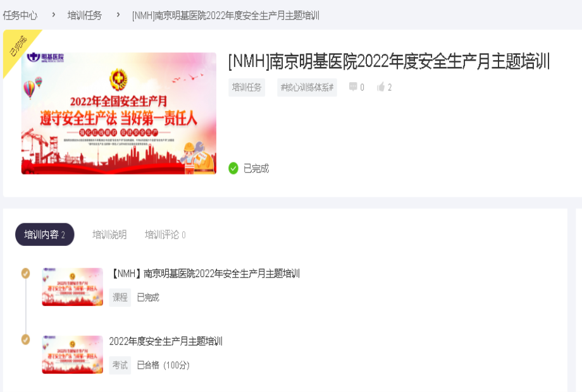582x392 pixels.
Task: Select the 培训内容 tab
Action: [x=44, y=235]
